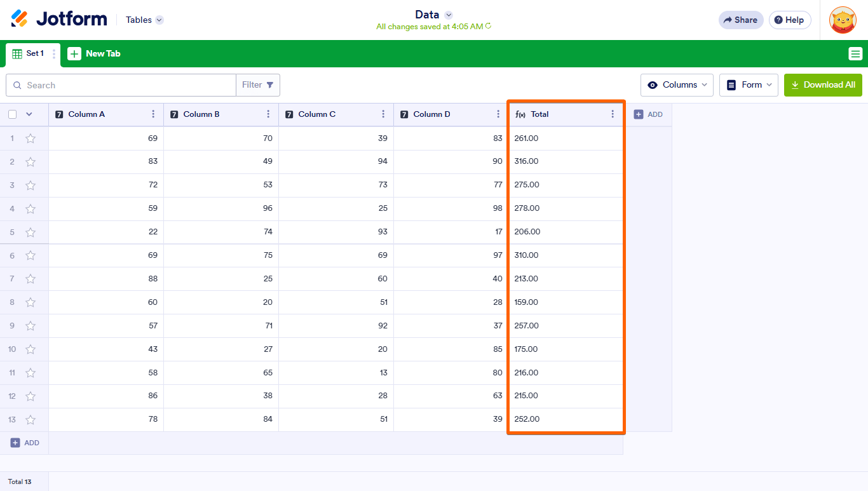
Task: Expand the Form dropdown menu
Action: [x=749, y=85]
